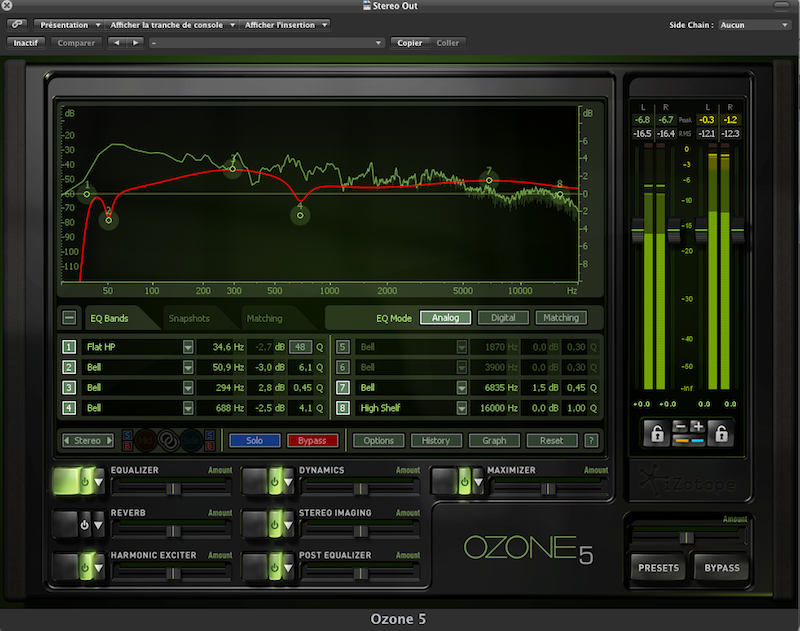Click the Mid channel circle icon
Screen dimensions: 800x631
click(x=145, y=441)
